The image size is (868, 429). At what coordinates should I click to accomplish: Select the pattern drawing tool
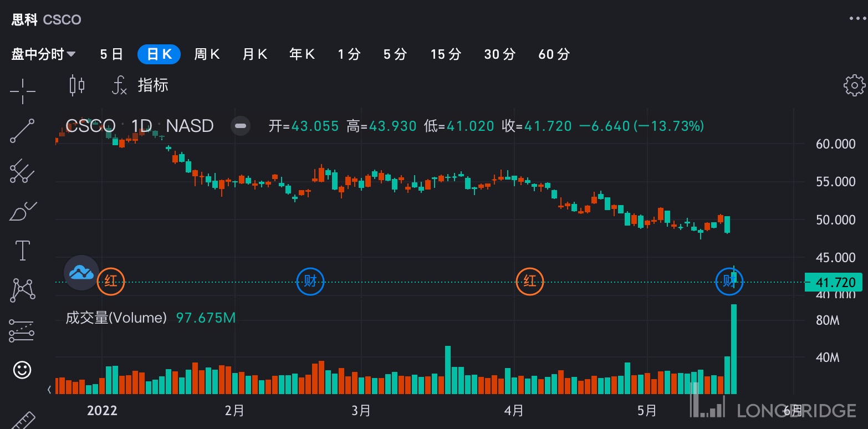point(23,290)
